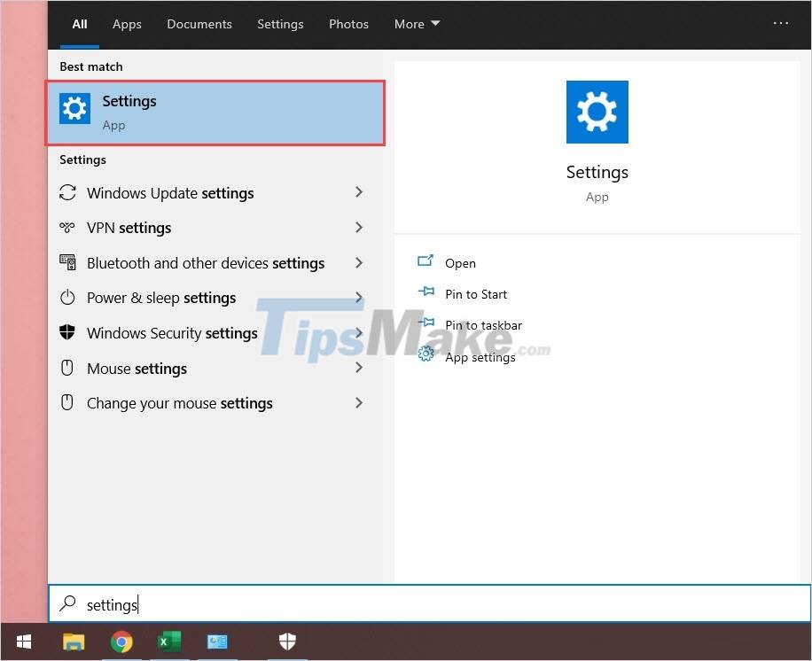This screenshot has width=812, height=661.
Task: Expand the Change your mouse settings chevron
Action: [x=359, y=403]
